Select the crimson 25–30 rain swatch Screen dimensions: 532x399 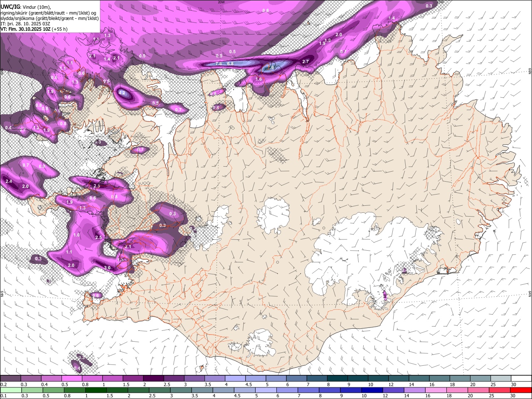[x=500, y=390]
